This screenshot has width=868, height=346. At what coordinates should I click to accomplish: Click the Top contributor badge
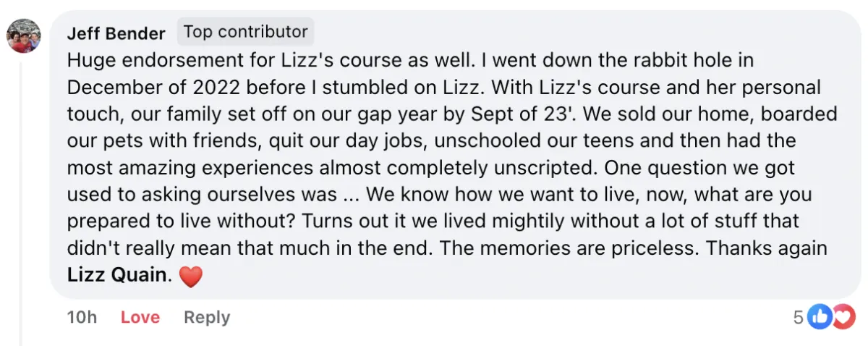(245, 32)
